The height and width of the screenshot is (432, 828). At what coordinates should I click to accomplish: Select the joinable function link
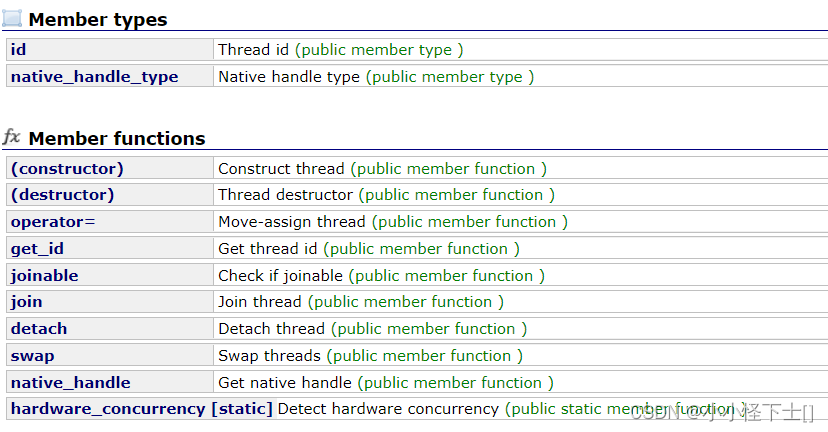44,275
